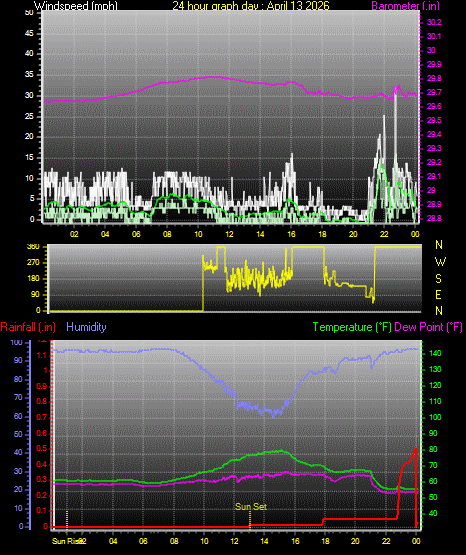This screenshot has width=466, height=555.
Task: Select the 29.2 barometer axis value
Action: click(434, 162)
